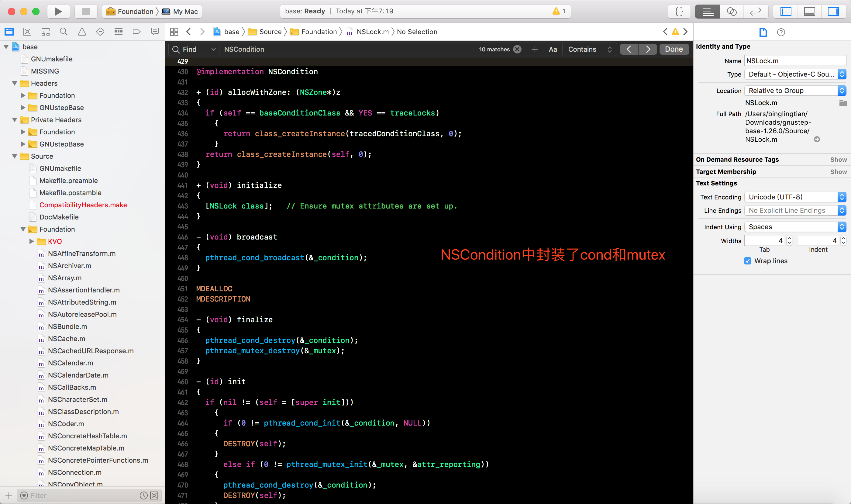Open the Find mode dropdown

tap(194, 49)
